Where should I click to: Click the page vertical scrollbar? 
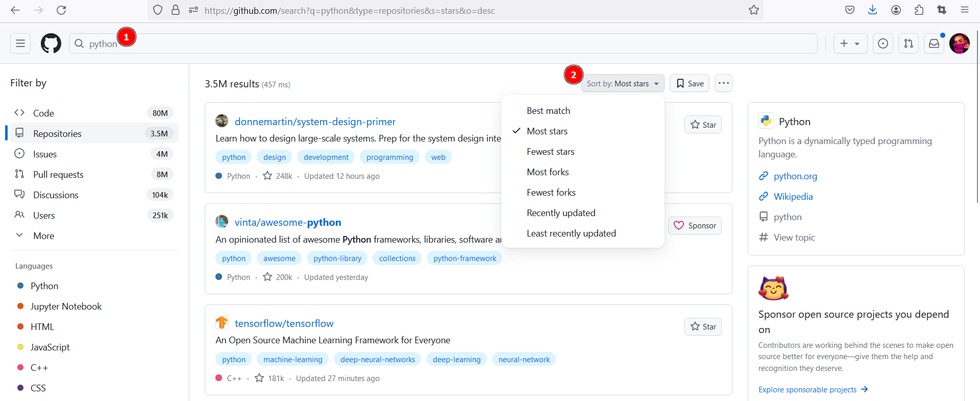977,117
